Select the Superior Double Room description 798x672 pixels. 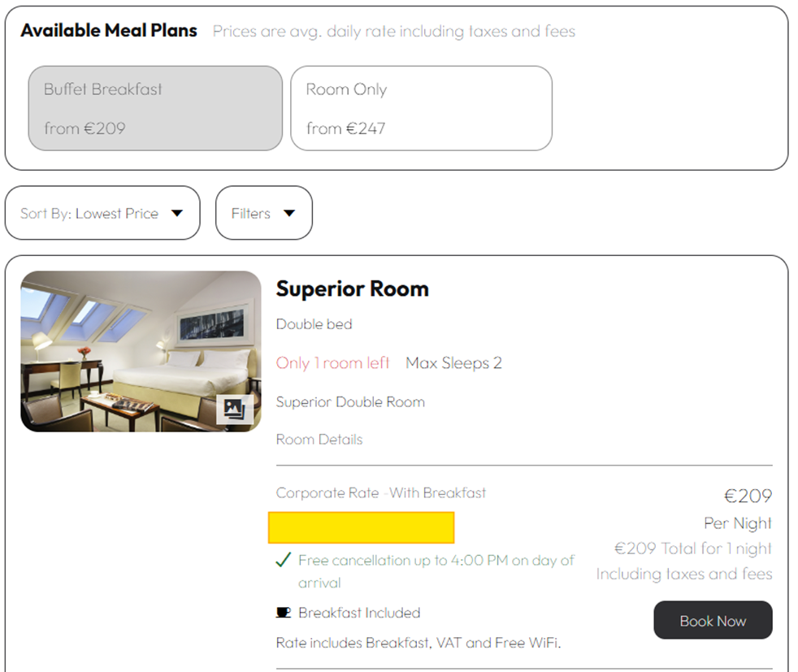(x=350, y=402)
